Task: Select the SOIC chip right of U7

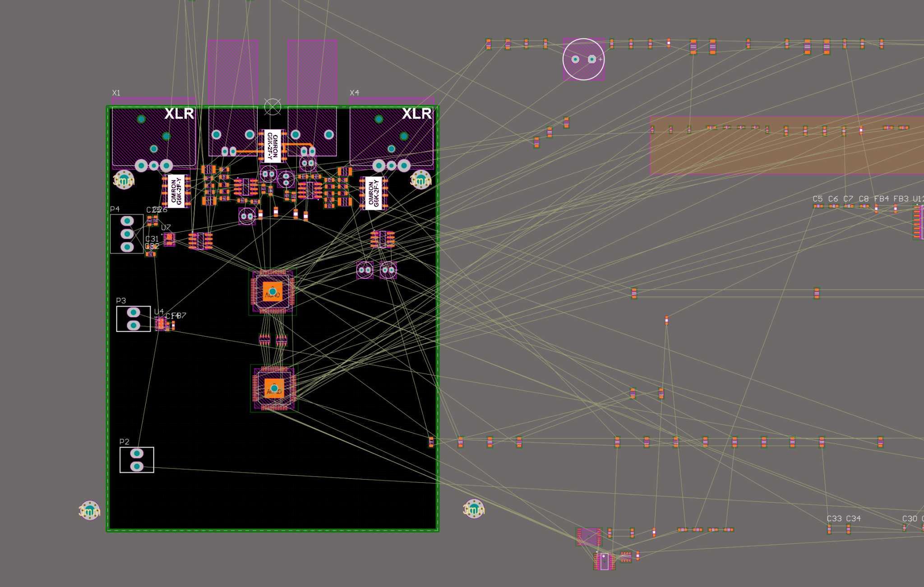Action: (200, 241)
